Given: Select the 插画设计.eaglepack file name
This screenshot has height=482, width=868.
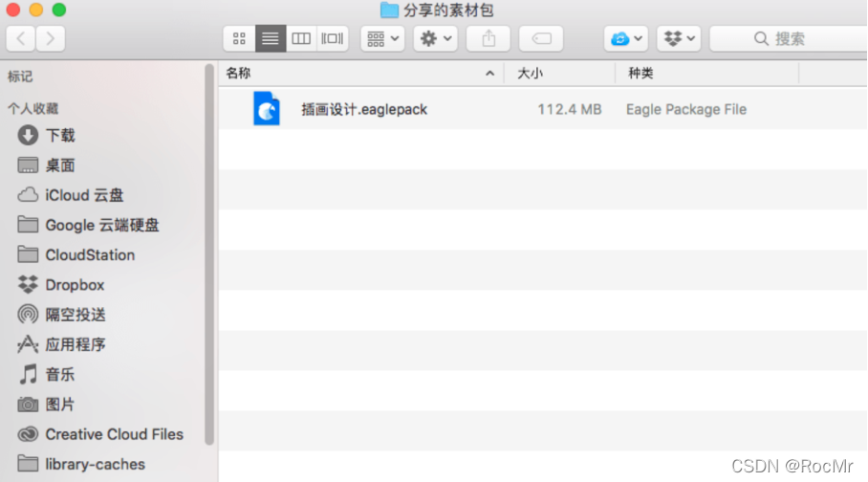Looking at the screenshot, I should [x=364, y=109].
